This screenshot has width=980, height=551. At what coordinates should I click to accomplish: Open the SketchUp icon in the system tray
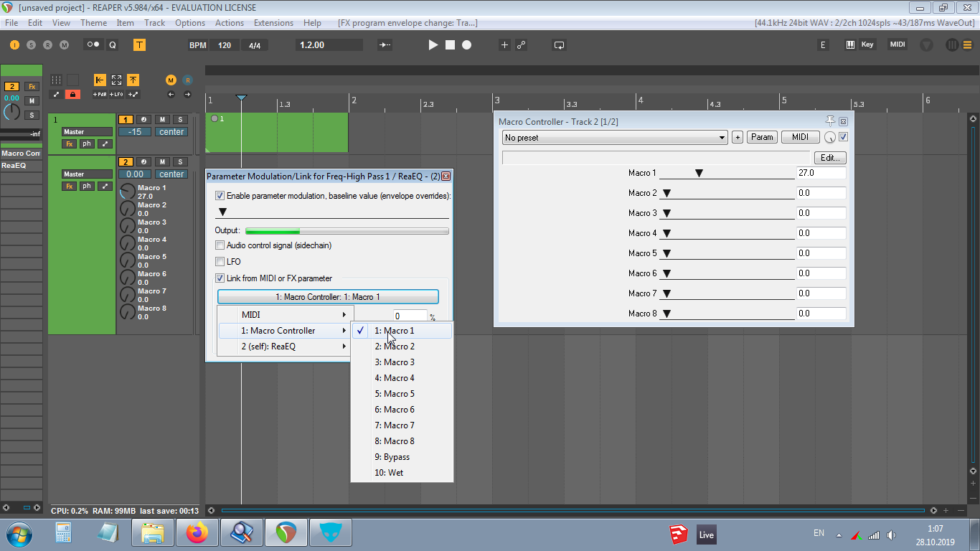tap(678, 534)
